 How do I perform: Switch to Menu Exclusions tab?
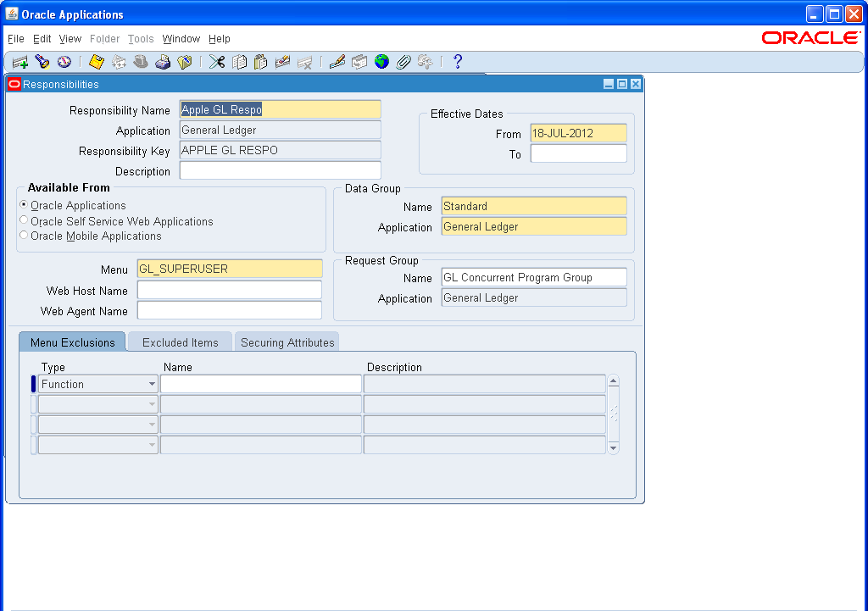click(73, 342)
